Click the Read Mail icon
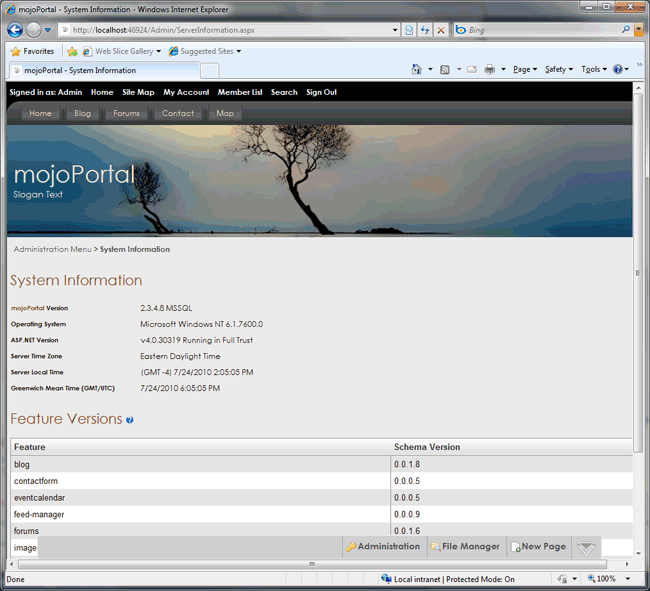 pos(471,70)
